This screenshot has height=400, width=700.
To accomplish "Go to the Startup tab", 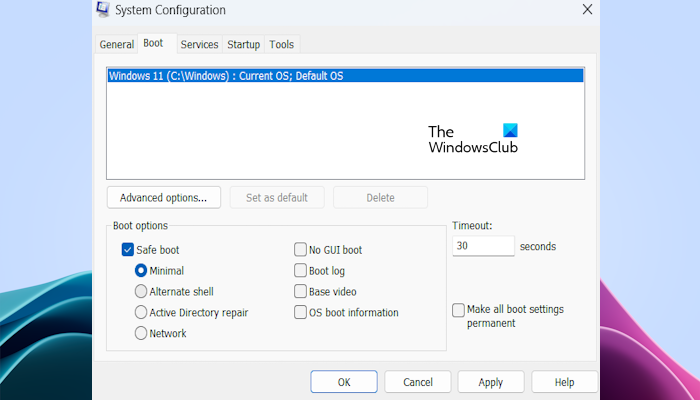I will [x=243, y=45].
